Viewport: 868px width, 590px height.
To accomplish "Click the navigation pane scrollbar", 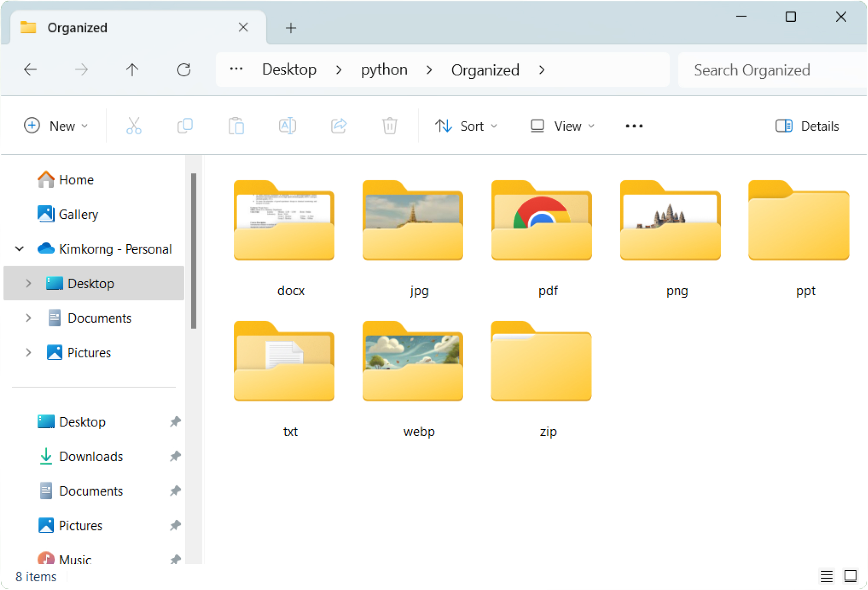I will coord(194,251).
